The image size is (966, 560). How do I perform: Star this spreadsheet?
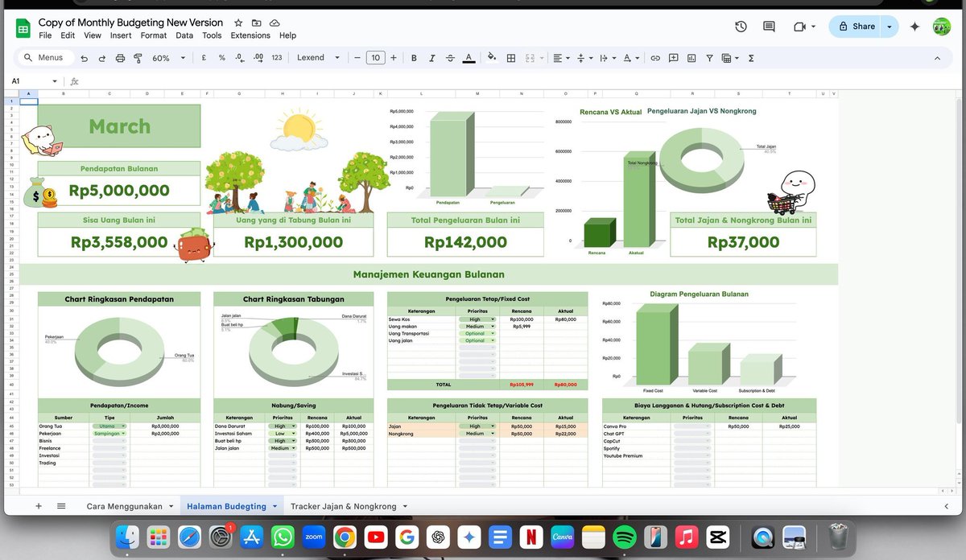pos(238,23)
